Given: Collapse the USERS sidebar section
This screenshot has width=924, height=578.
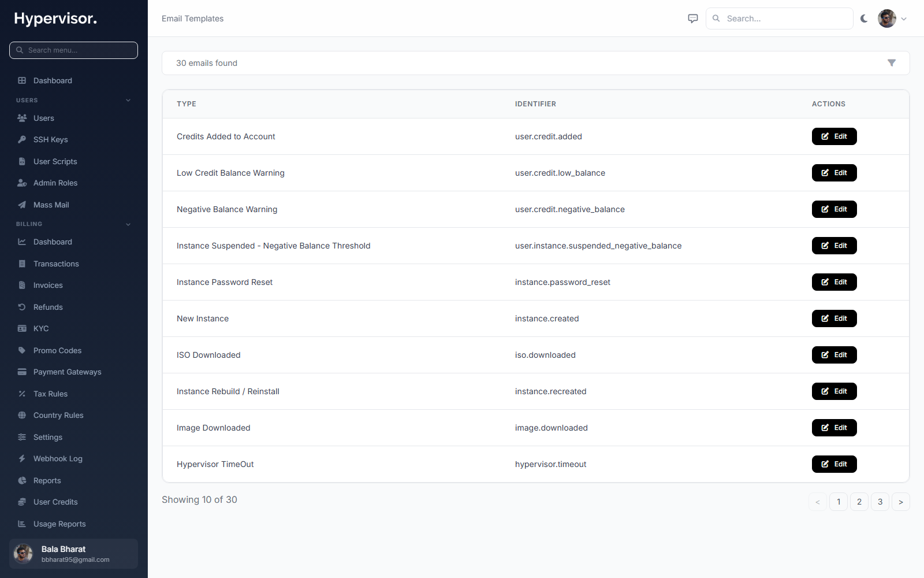Looking at the screenshot, I should [128, 101].
